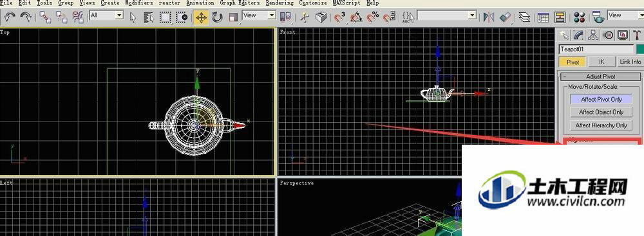Image resolution: width=644 pixels, height=236 pixels.
Task: Activate the Rotate tool in toolbar
Action: pyautogui.click(x=217, y=17)
